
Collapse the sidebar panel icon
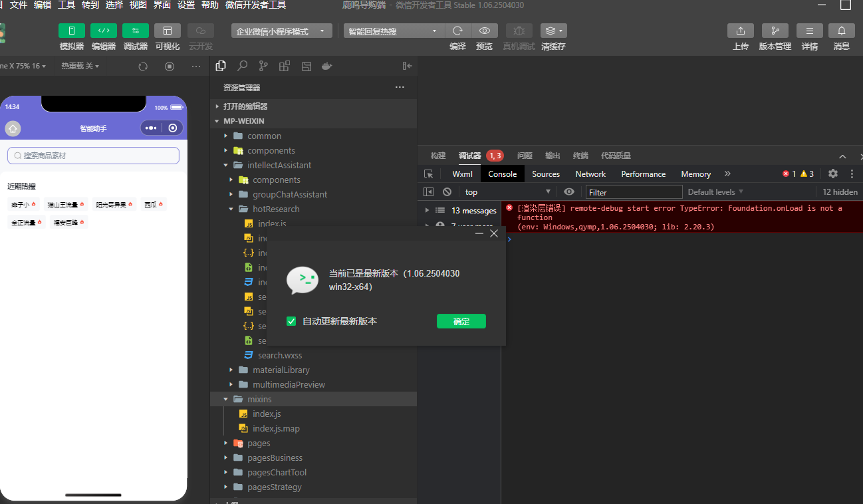(x=408, y=66)
